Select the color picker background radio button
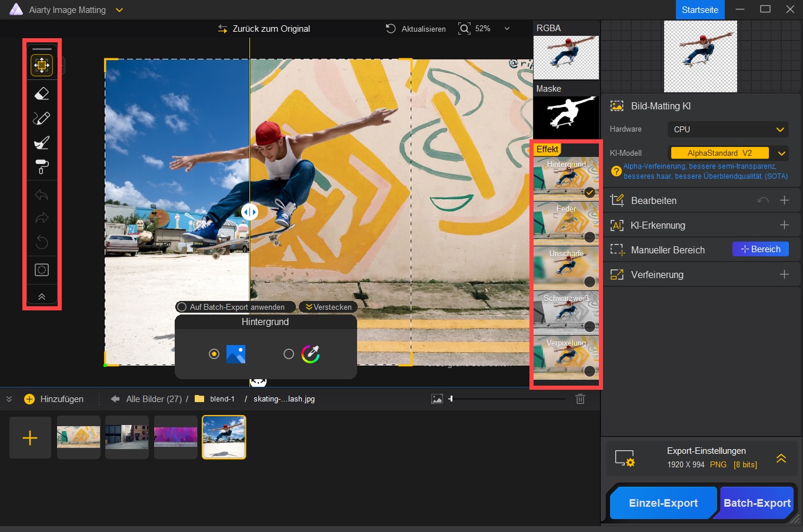Screen dimensions: 803x532 [x=288, y=354]
